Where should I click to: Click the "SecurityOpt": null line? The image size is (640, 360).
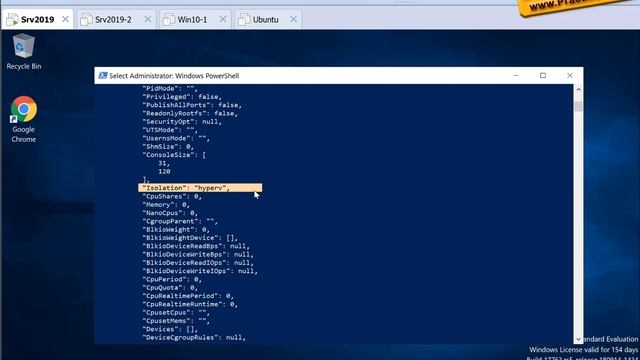pos(182,122)
